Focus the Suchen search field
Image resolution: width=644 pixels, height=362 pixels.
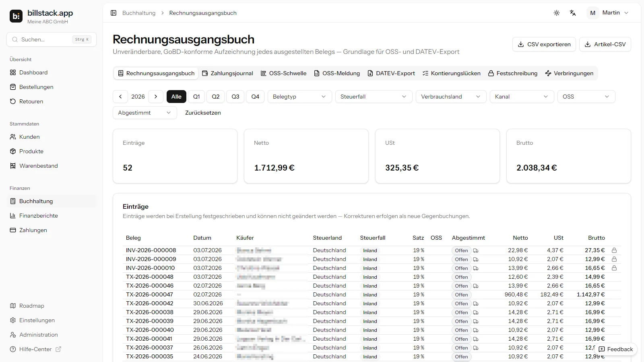click(x=52, y=39)
